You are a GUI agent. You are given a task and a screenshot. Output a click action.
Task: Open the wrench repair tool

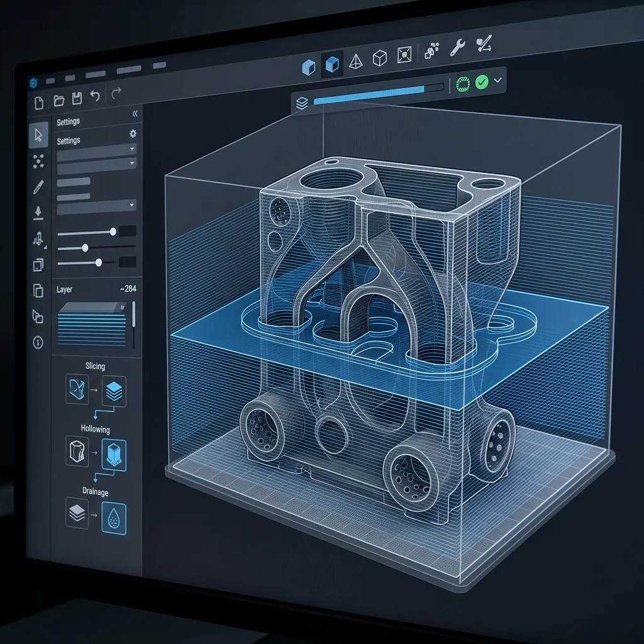pyautogui.click(x=457, y=47)
